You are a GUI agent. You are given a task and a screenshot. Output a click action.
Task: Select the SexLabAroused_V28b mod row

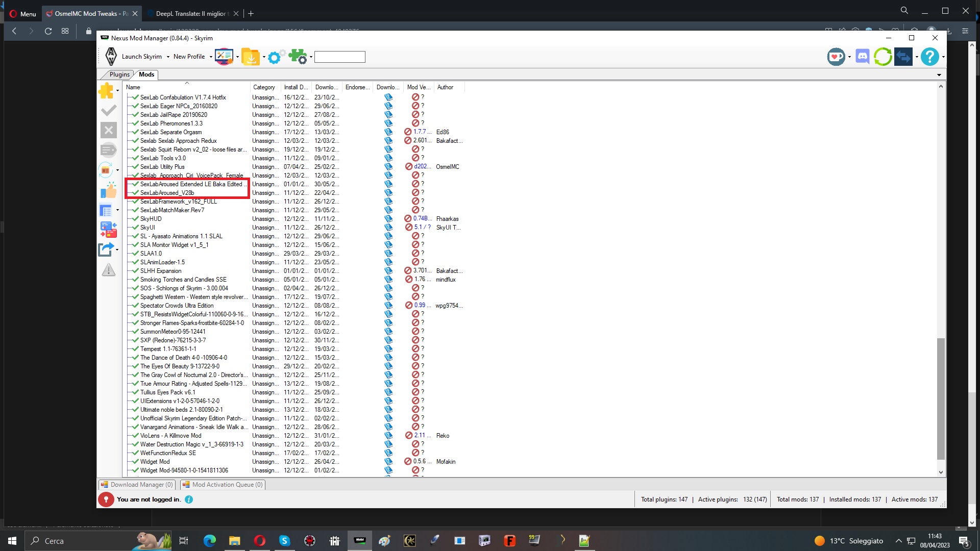point(294,193)
